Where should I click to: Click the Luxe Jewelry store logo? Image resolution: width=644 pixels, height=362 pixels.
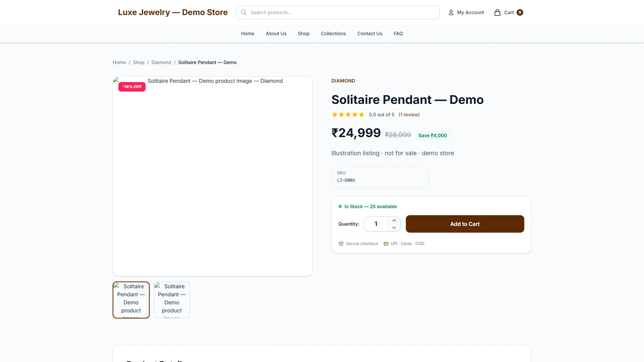(x=173, y=12)
